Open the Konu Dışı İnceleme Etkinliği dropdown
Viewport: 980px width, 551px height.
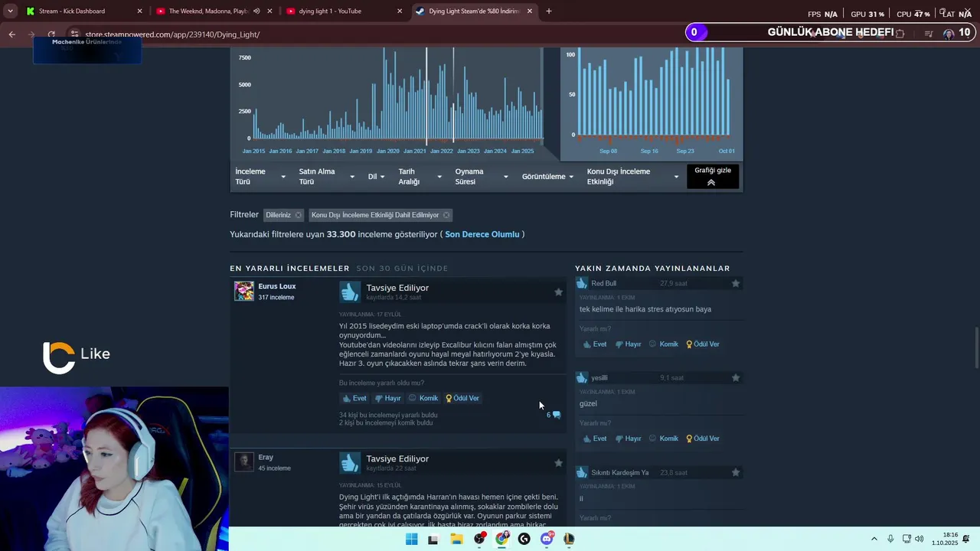click(632, 177)
